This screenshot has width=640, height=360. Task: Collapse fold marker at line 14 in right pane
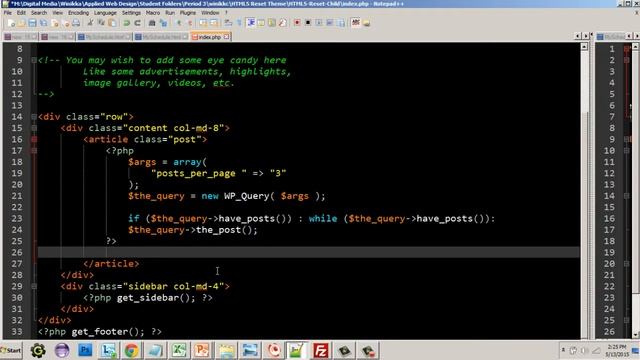627,196
